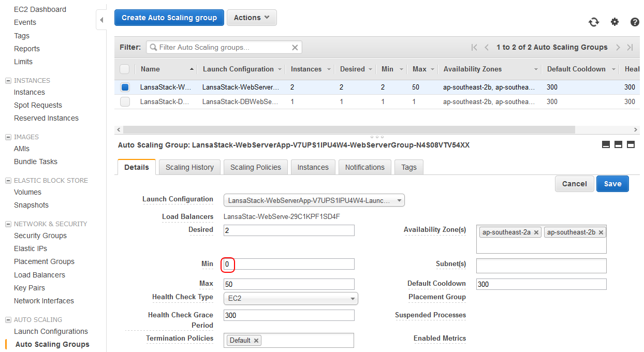Remove the Default termination policy tag
This screenshot has width=644, height=352.
click(256, 341)
